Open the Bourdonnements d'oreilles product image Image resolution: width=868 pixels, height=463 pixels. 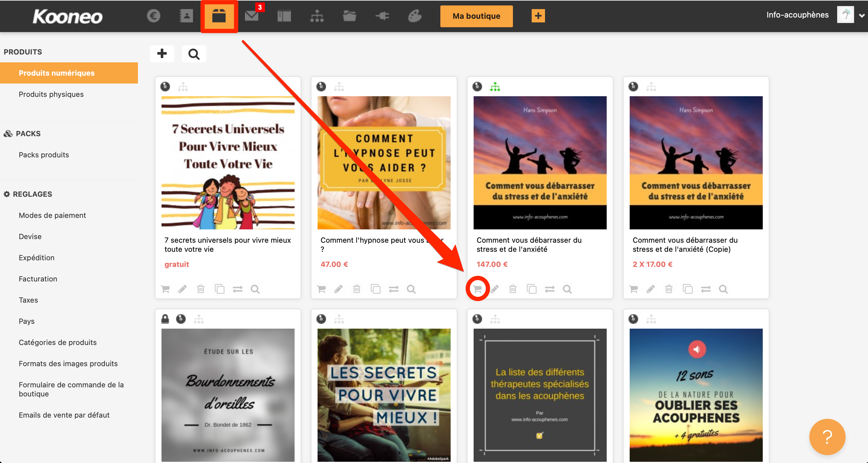point(228,395)
